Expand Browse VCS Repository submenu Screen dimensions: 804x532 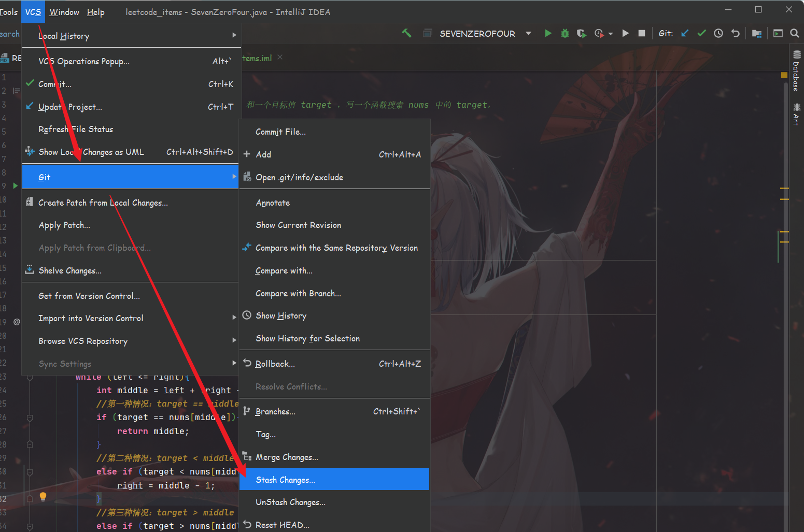point(130,341)
